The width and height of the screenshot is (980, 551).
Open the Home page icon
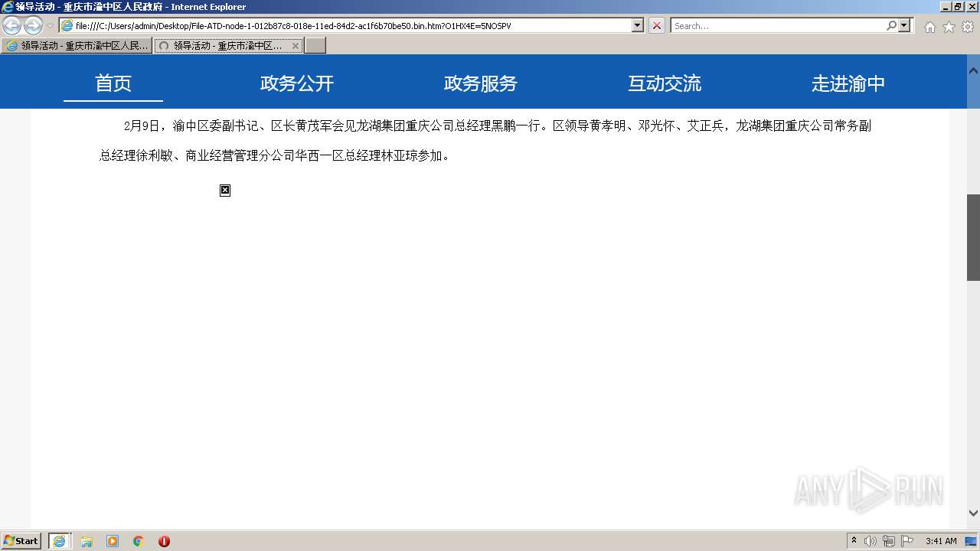click(929, 27)
